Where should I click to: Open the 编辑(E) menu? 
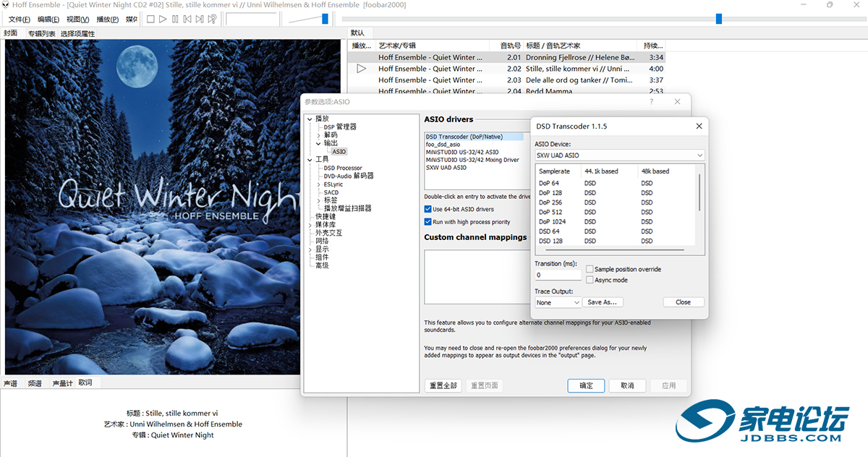48,20
